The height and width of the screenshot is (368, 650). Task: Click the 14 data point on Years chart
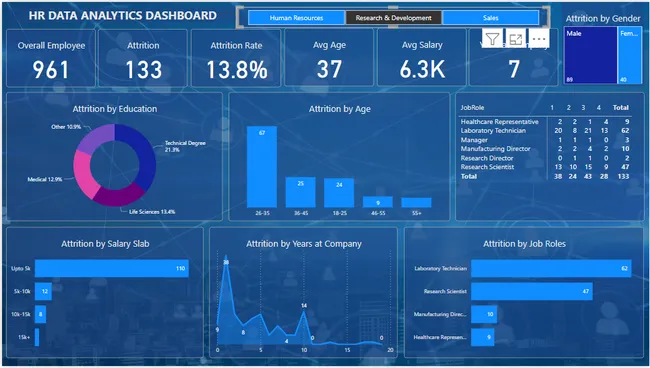click(x=304, y=311)
